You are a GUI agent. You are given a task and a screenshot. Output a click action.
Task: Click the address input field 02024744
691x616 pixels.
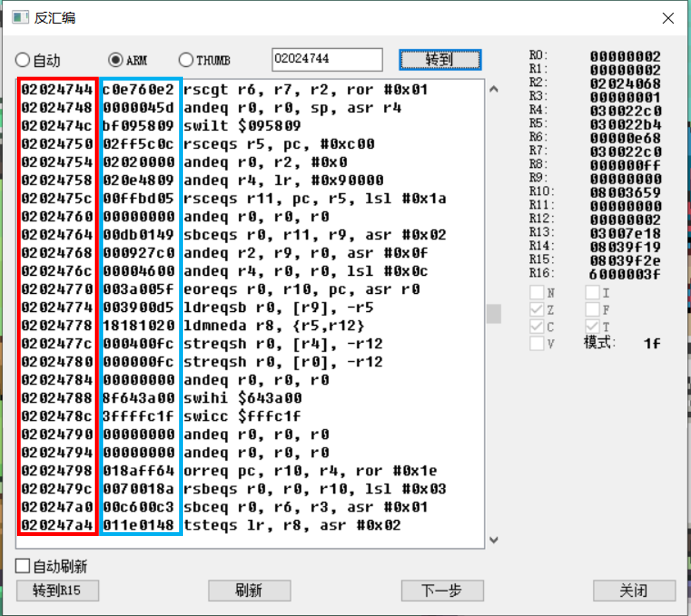pos(327,59)
